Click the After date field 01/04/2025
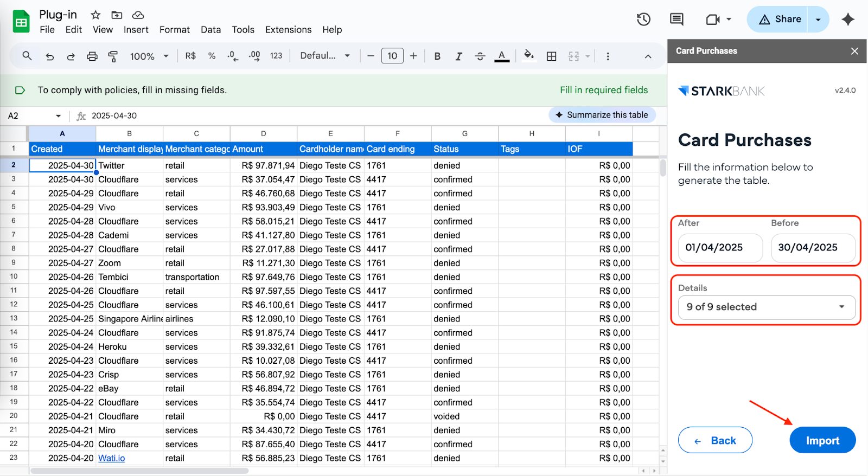The height and width of the screenshot is (476, 868). 720,248
